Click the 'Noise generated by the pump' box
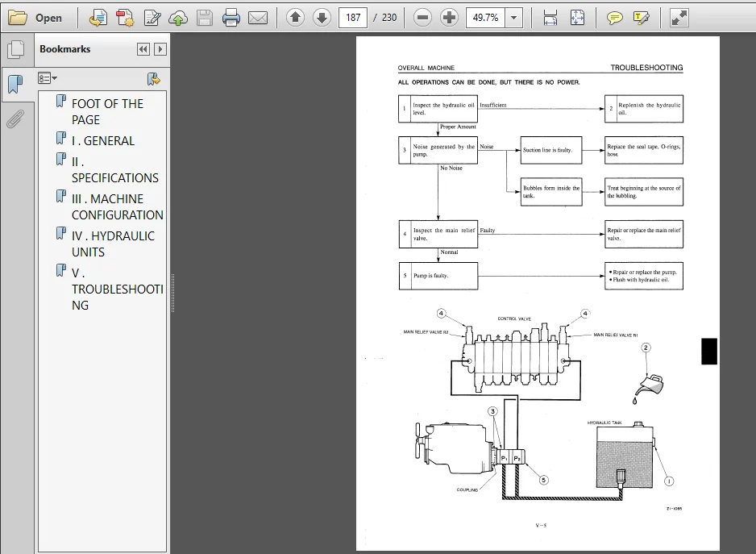This screenshot has height=554, width=756. (x=438, y=150)
